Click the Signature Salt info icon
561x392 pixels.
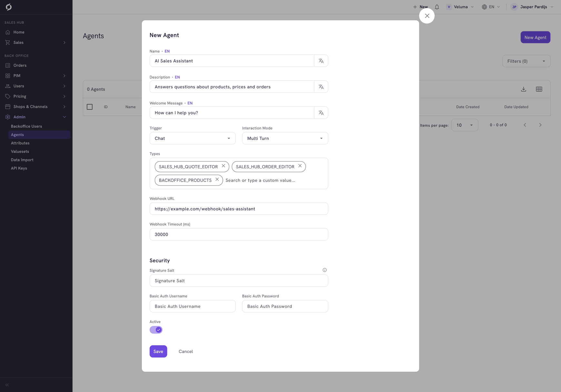(x=325, y=270)
